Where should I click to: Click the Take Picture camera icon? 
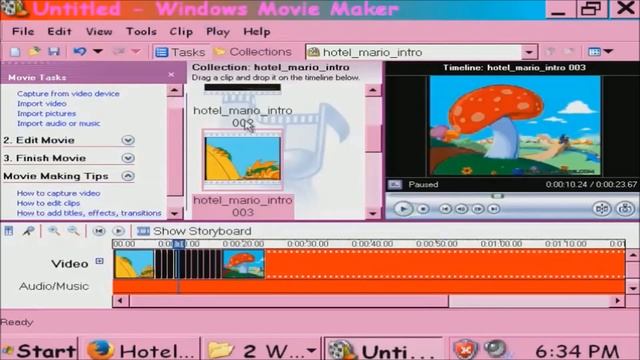pos(625,208)
